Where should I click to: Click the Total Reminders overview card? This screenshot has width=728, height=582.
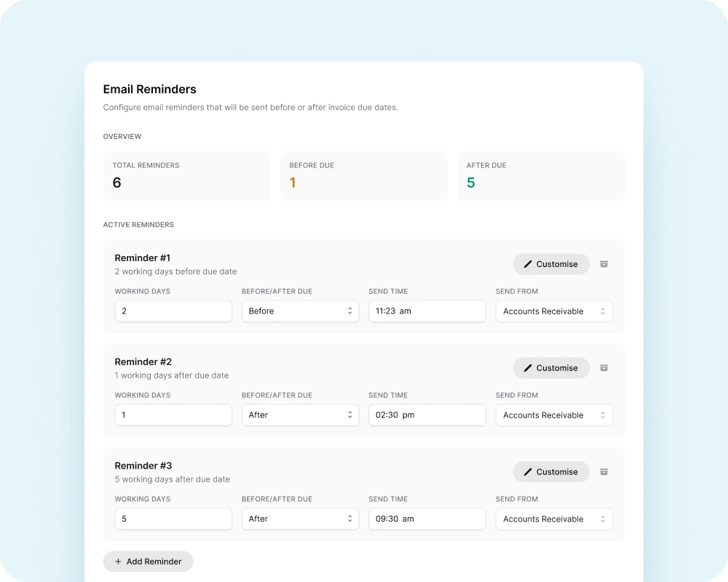click(x=187, y=176)
